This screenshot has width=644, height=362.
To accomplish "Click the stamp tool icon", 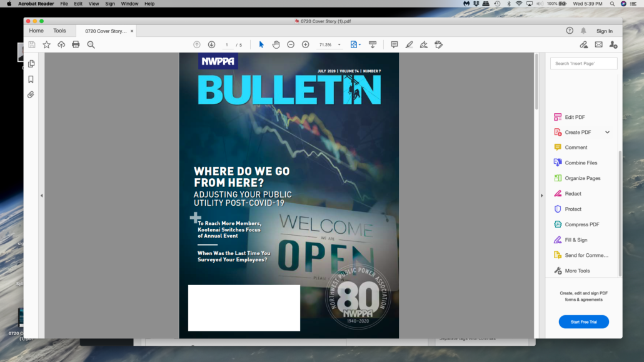I will coord(439,44).
